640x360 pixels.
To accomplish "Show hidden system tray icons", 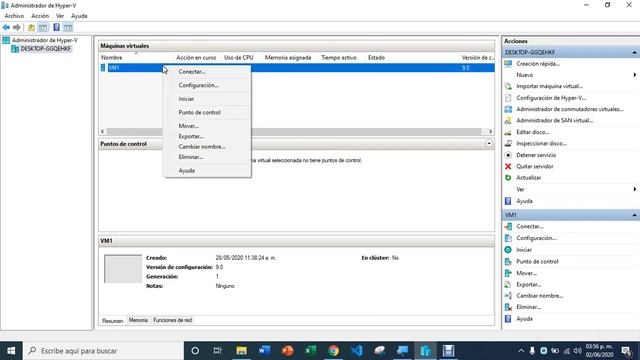I will (521, 351).
